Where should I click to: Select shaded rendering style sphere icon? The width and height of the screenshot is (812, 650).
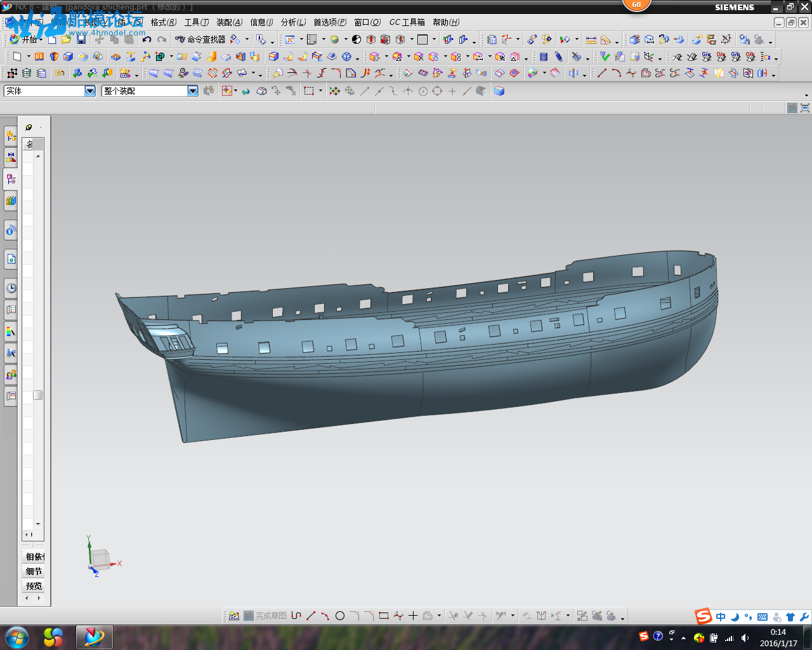[x=334, y=39]
